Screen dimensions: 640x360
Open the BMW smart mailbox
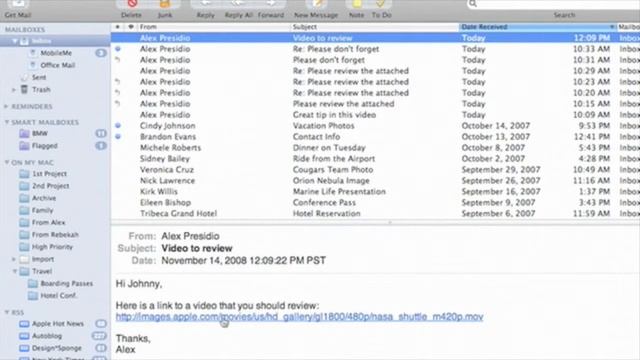point(40,133)
